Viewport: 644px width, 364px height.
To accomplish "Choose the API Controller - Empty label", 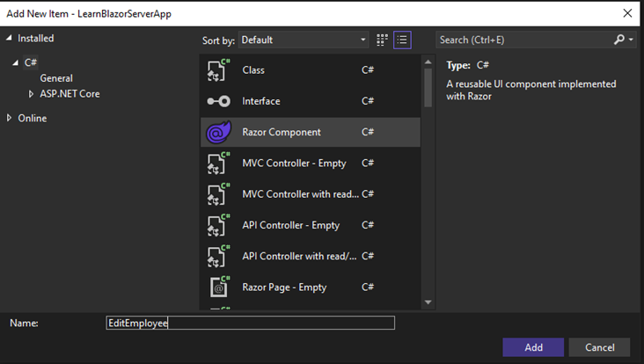I will (x=291, y=225).
